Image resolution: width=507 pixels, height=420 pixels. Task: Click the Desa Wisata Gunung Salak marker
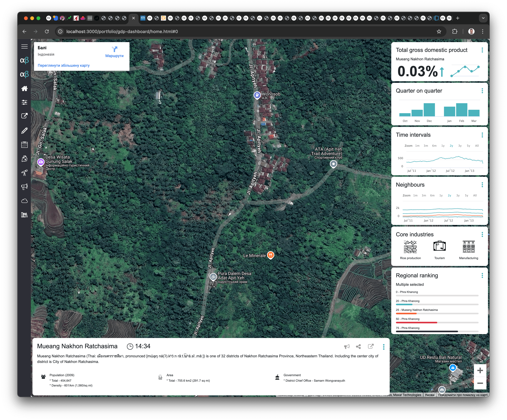(x=41, y=162)
